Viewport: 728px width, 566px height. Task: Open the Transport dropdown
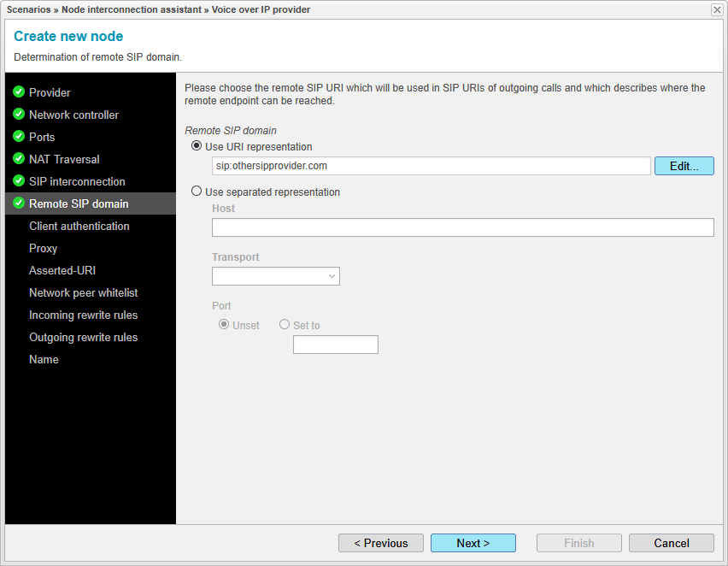tap(275, 276)
